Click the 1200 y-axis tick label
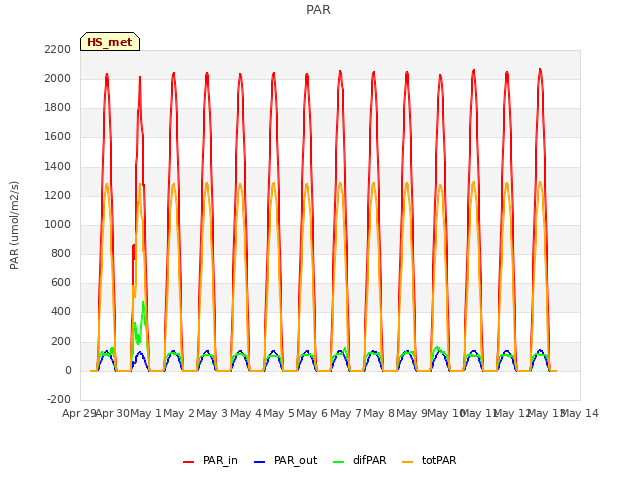 pos(58,195)
